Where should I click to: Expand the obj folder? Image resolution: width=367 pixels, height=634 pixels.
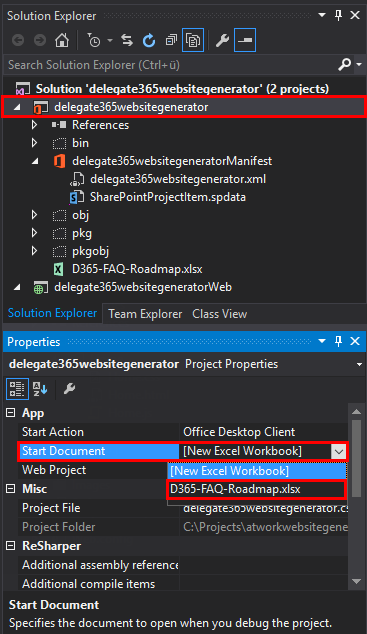[x=35, y=215]
